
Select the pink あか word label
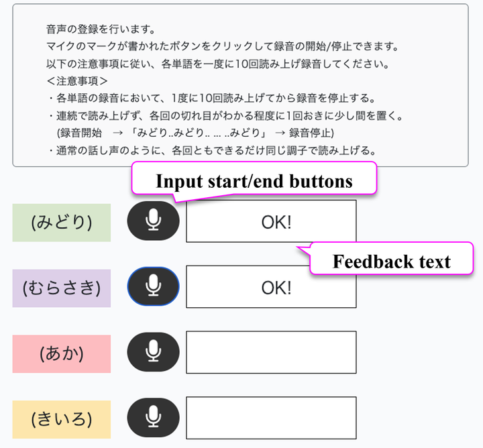point(62,354)
